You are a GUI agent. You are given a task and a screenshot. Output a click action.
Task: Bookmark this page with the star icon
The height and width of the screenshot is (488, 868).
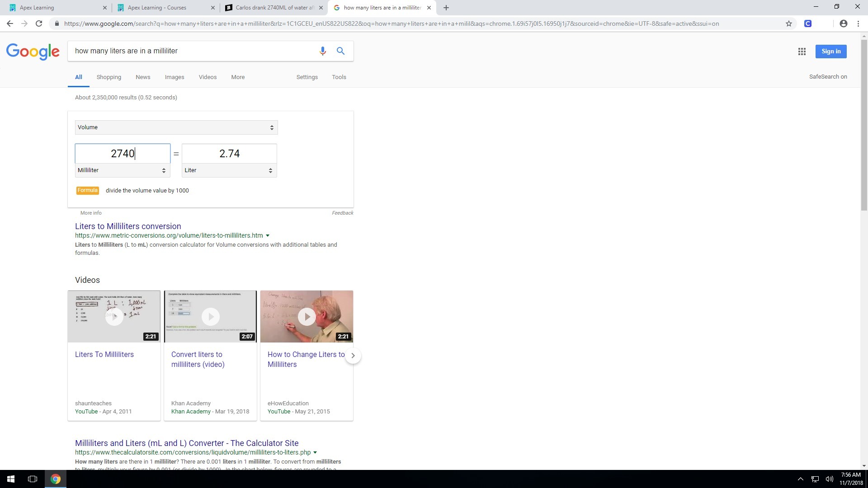(x=788, y=23)
